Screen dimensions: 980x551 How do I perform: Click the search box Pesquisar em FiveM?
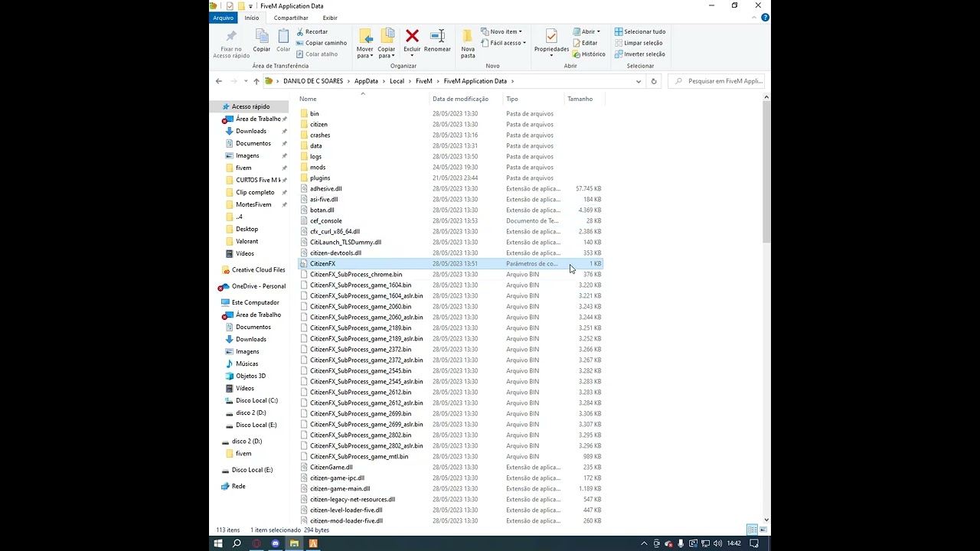(x=718, y=81)
